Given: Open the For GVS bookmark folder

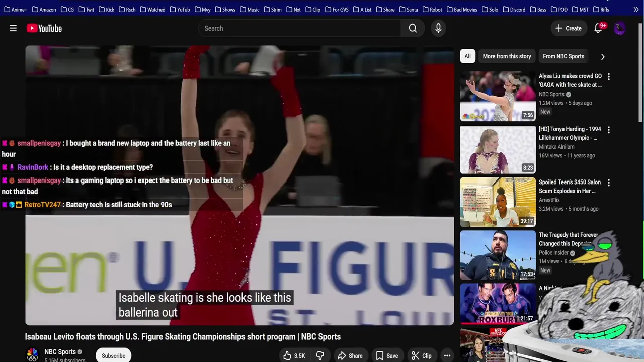Looking at the screenshot, I should point(337,9).
